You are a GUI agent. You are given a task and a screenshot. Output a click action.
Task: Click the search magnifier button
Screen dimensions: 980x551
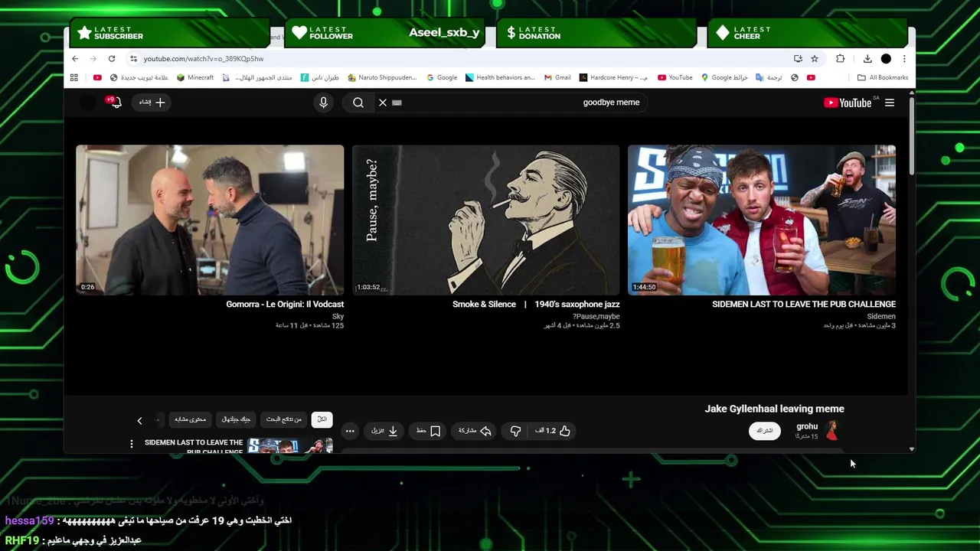358,103
